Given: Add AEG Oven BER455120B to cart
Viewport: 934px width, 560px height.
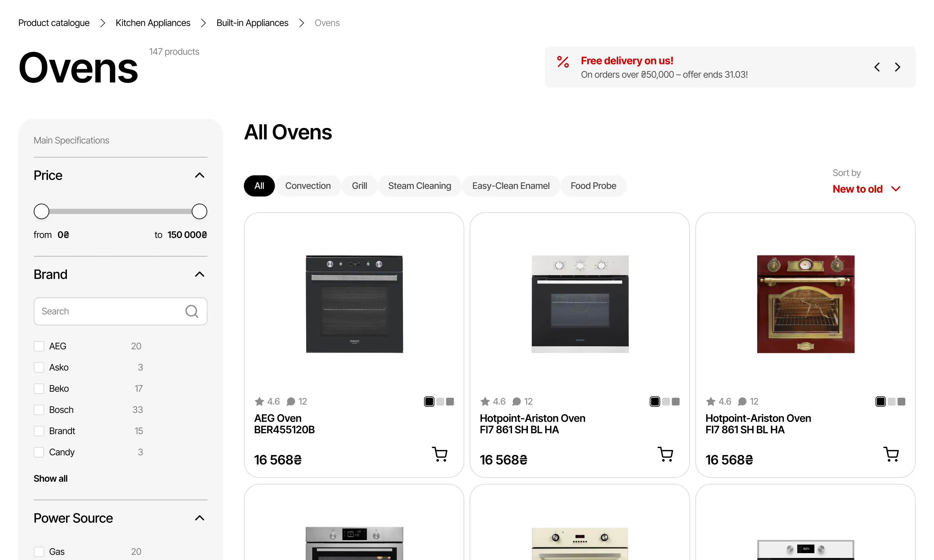Looking at the screenshot, I should (440, 454).
